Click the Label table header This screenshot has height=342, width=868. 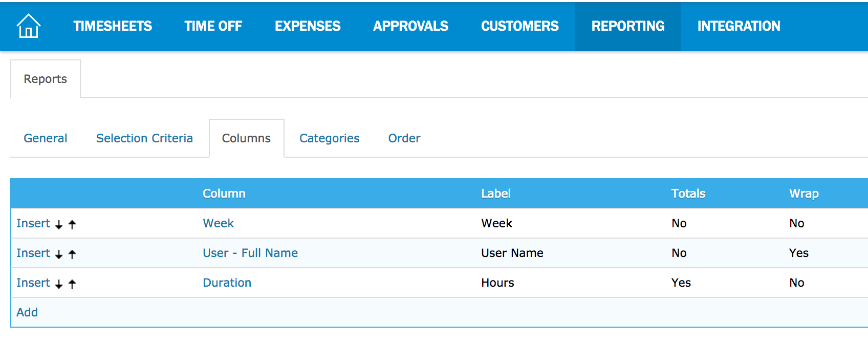(x=496, y=194)
